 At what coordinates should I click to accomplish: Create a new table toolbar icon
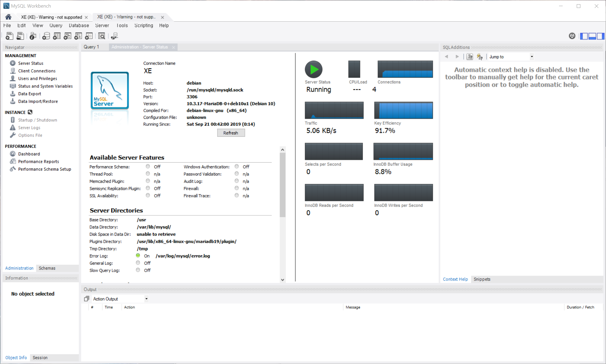point(57,36)
